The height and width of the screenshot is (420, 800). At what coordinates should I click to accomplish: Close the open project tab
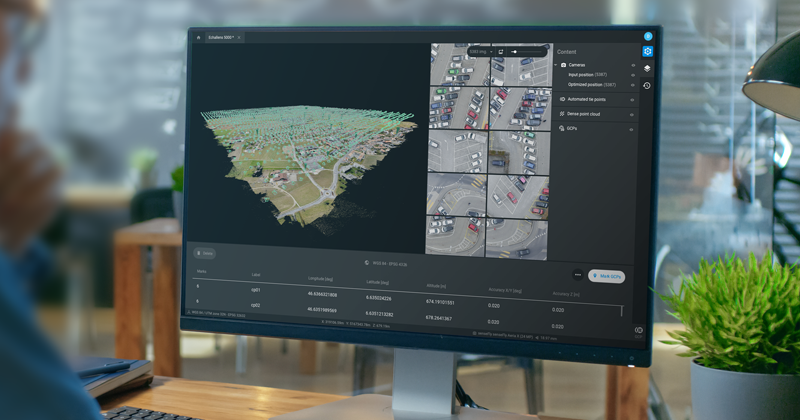(239, 37)
